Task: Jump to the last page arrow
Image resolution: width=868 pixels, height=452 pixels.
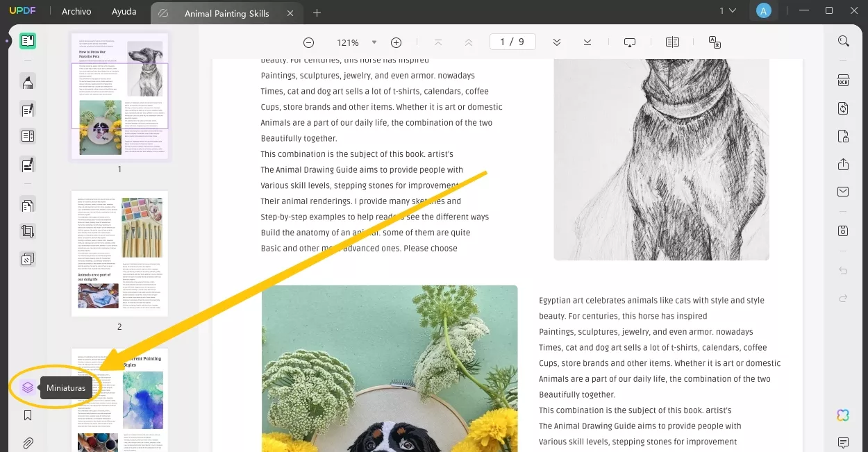Action: point(587,42)
